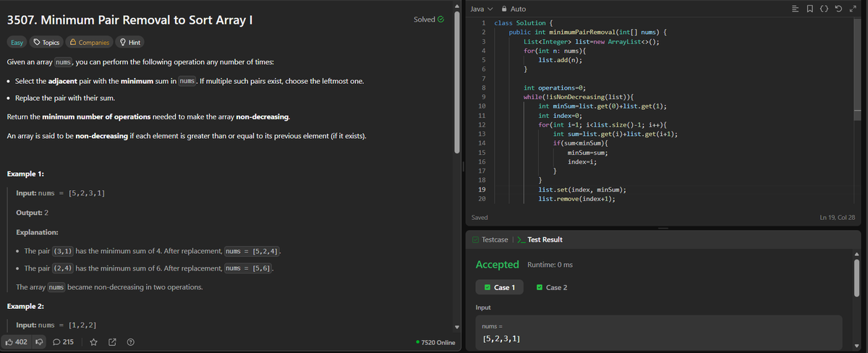The width and height of the screenshot is (868, 353).
Task: Click code line 'class Solution {'
Action: click(x=524, y=23)
